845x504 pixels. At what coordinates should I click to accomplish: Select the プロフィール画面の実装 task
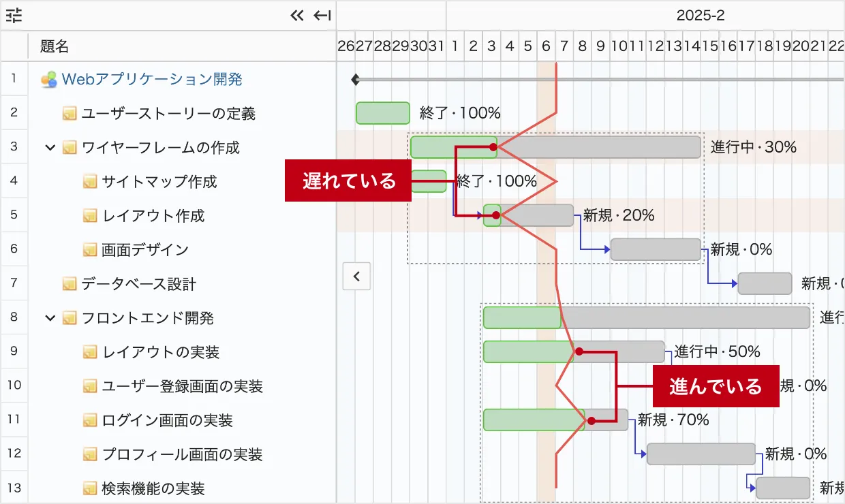(182, 454)
